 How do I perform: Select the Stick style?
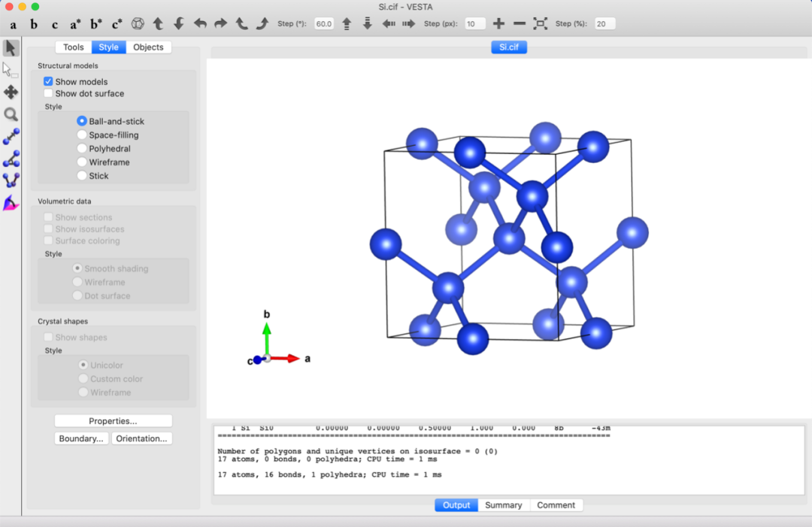click(x=82, y=175)
